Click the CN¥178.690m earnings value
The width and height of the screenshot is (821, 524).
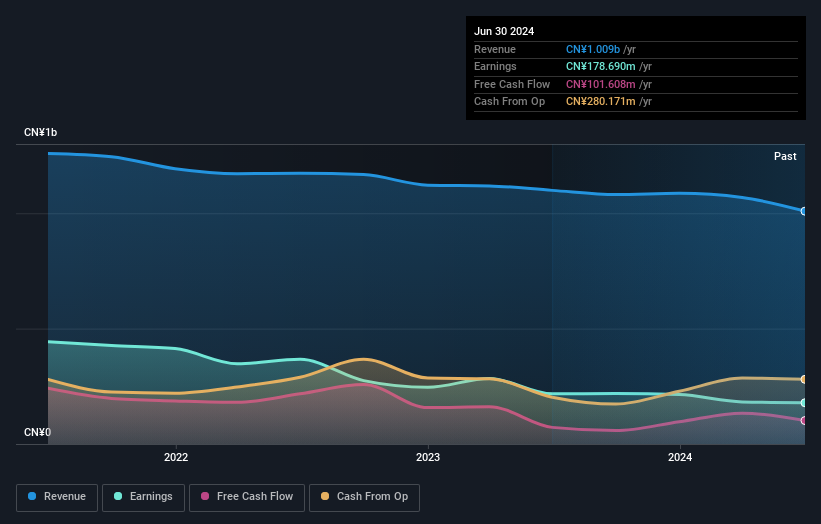click(601, 66)
